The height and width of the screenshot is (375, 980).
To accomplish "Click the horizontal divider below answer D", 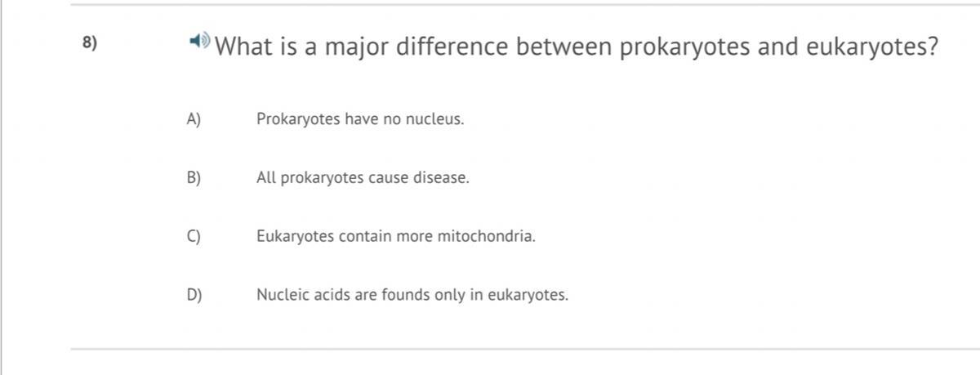I will (x=524, y=349).
